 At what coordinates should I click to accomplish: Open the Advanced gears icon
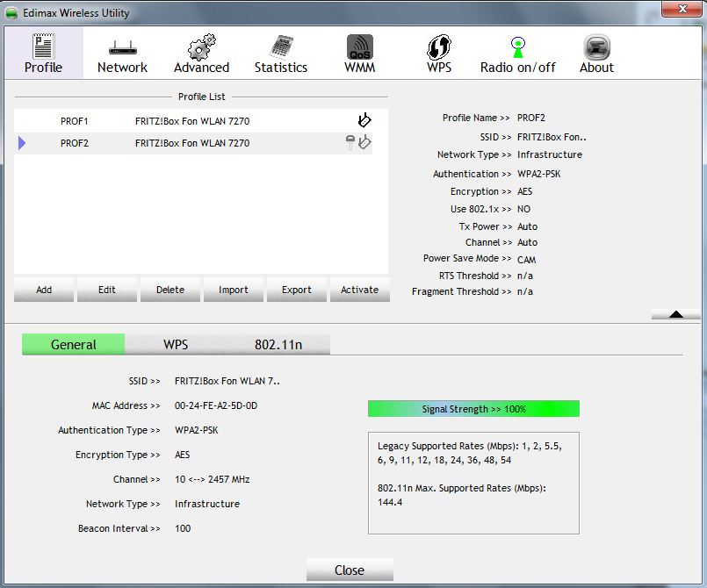[201, 47]
